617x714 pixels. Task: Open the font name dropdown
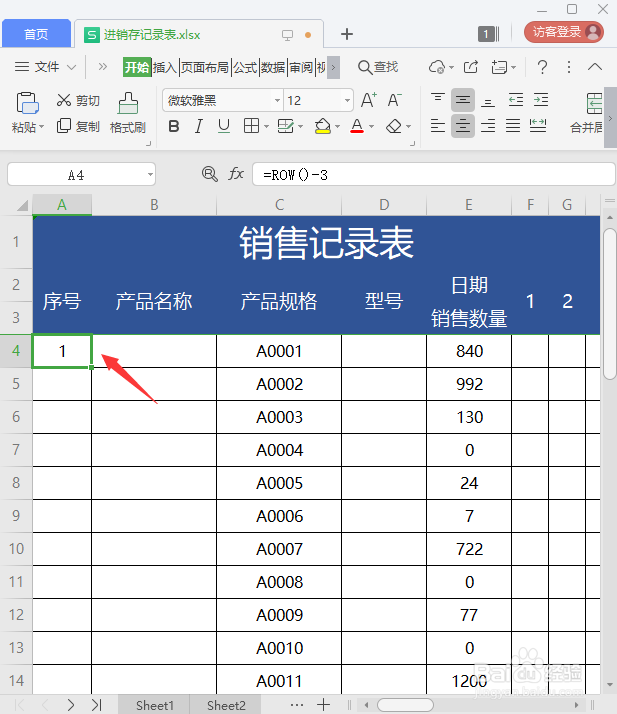pos(277,100)
